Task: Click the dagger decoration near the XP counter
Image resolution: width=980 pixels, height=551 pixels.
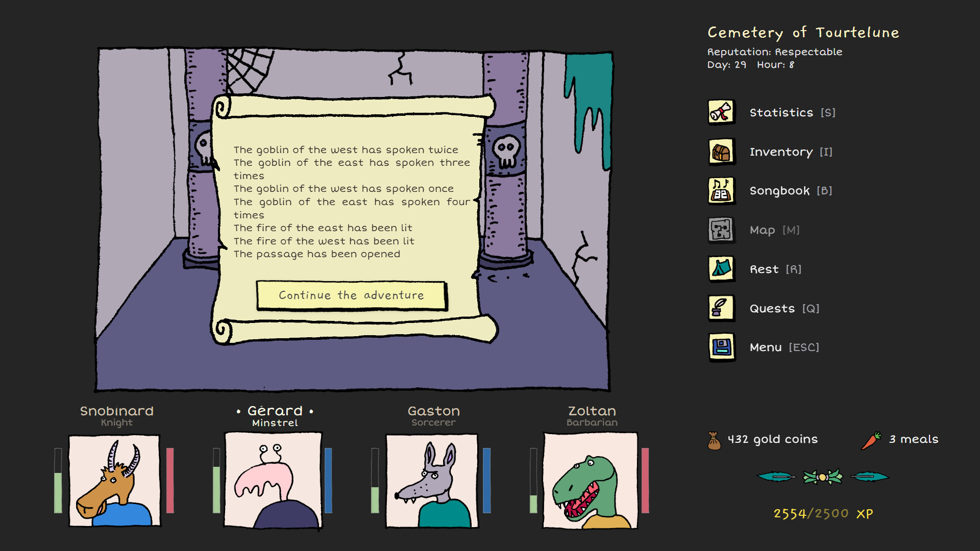Action: (776, 477)
